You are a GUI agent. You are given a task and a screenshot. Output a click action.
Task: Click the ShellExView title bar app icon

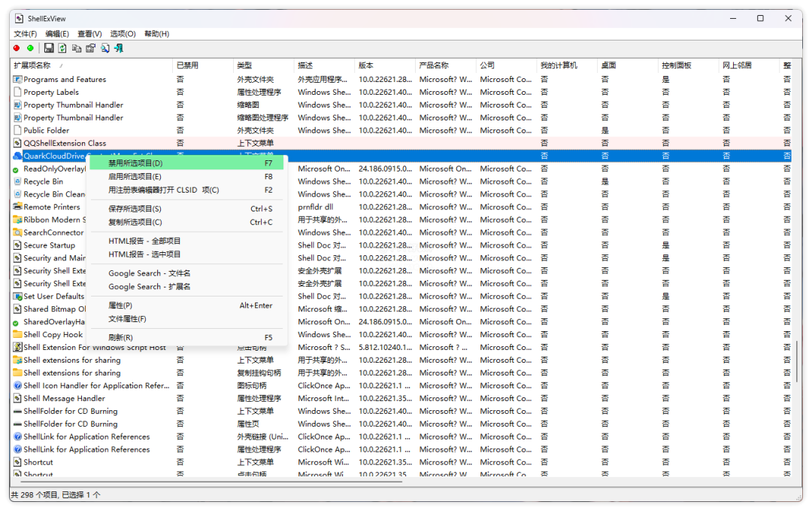pos(19,19)
